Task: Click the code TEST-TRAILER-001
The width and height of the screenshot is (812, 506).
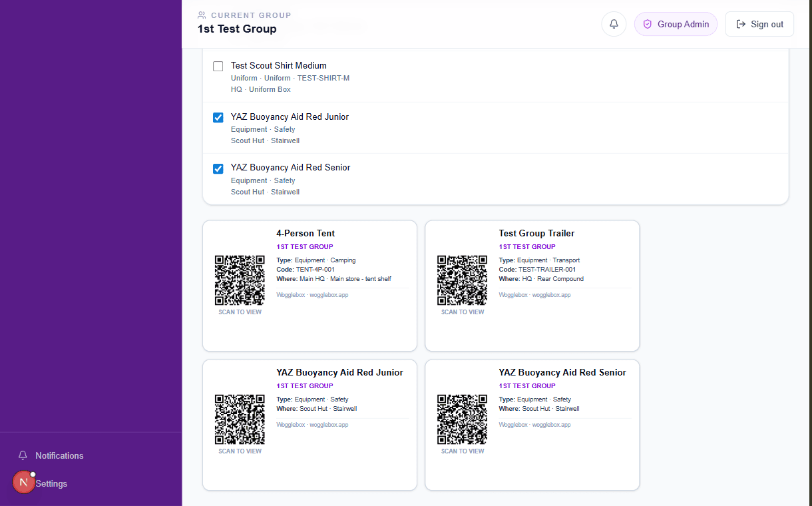Action: click(547, 270)
